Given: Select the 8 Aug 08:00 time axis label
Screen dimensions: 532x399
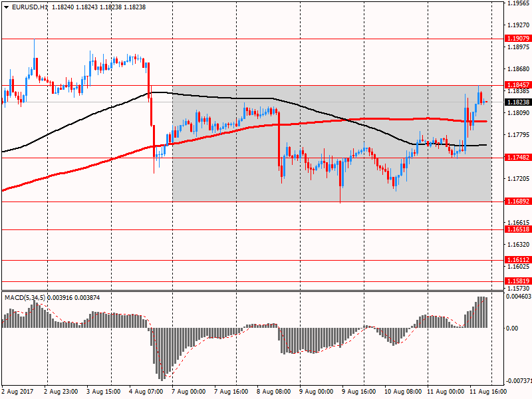Looking at the screenshot, I should point(273,392).
